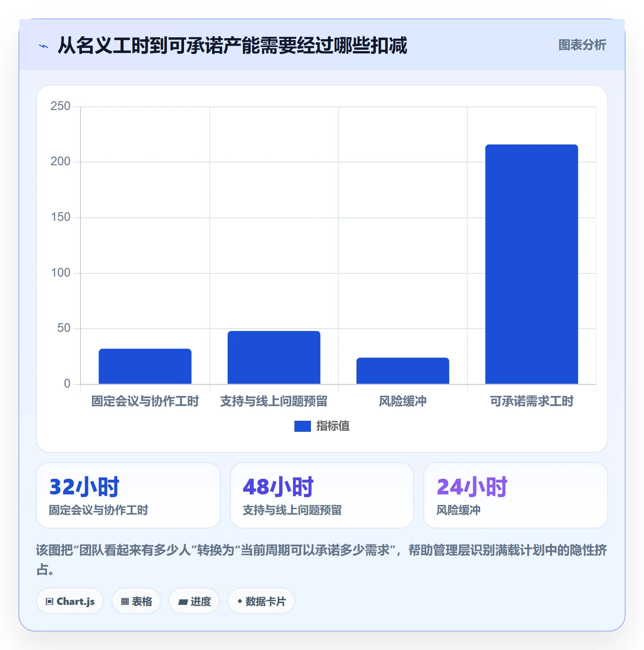Click the 固定会议与协作工时 bar in chart
This screenshot has height=650, width=644.
[145, 366]
